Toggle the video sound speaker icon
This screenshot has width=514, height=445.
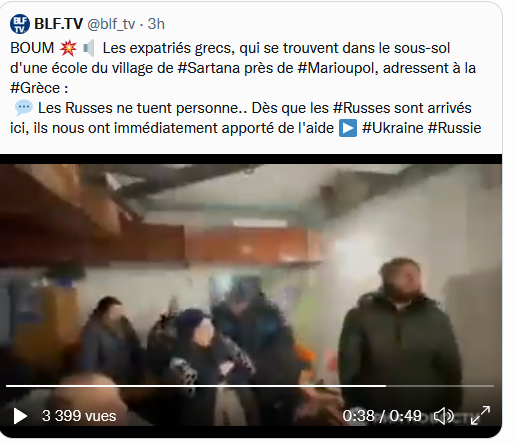tap(444, 416)
